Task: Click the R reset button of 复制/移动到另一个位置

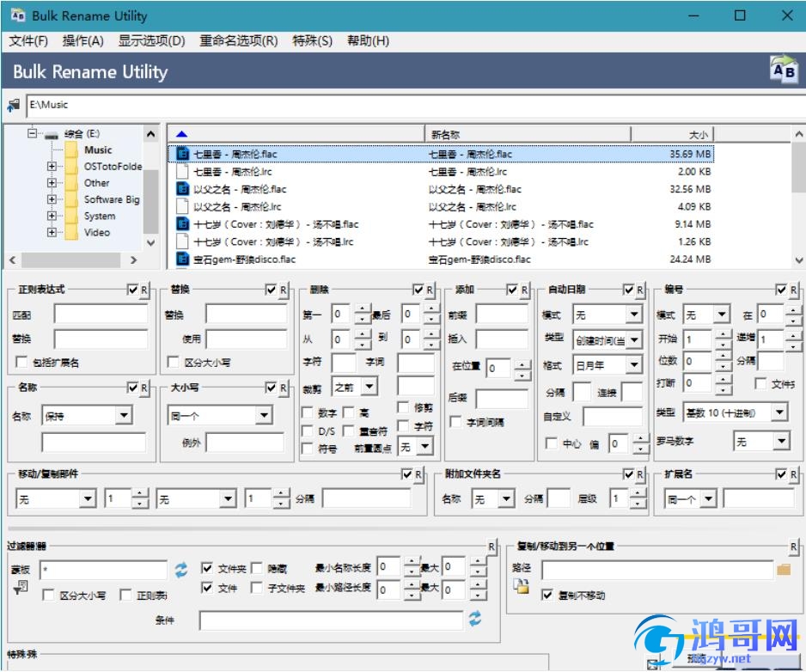Action: [x=793, y=546]
